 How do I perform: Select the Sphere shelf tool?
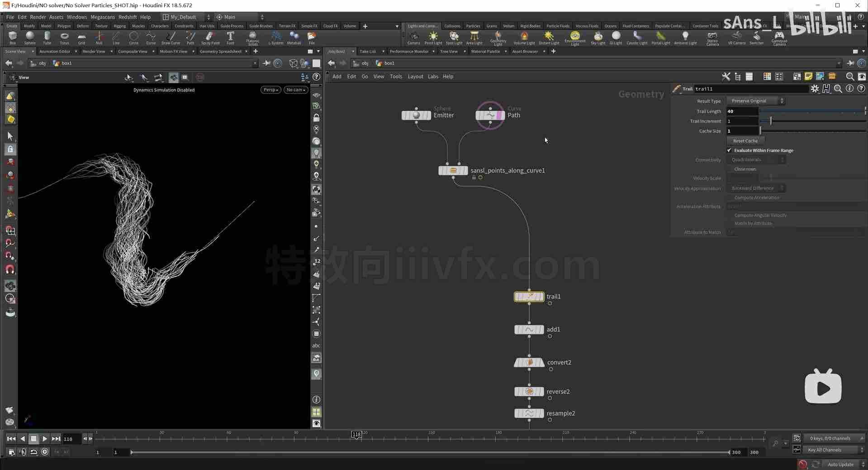pyautogui.click(x=30, y=38)
